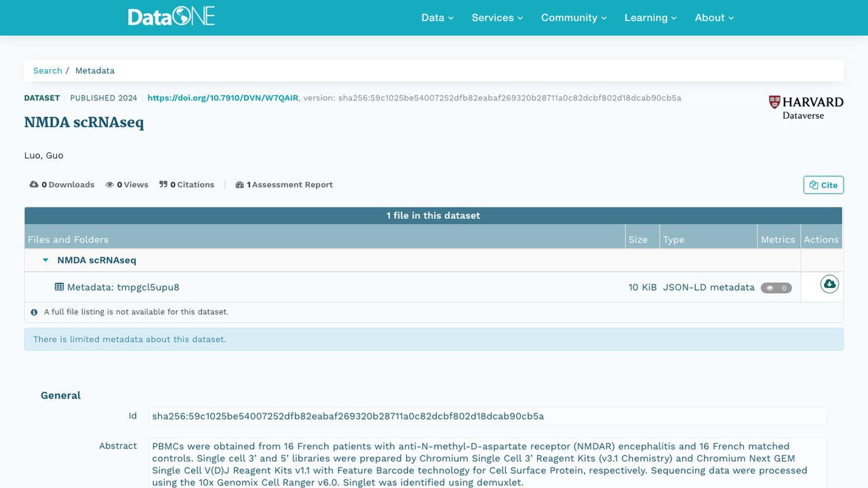Open the 1 Assessment Report link
Image resolution: width=868 pixels, height=488 pixels.
284,184
